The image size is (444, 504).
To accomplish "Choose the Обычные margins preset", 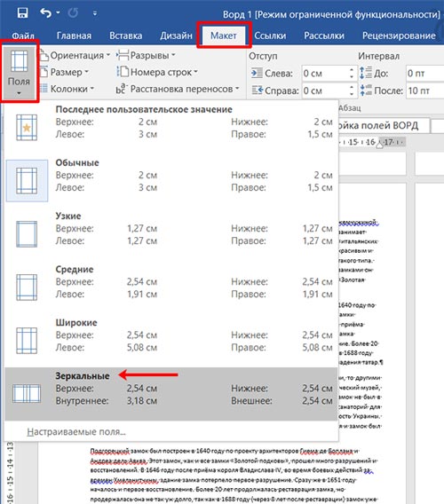I will [x=171, y=181].
